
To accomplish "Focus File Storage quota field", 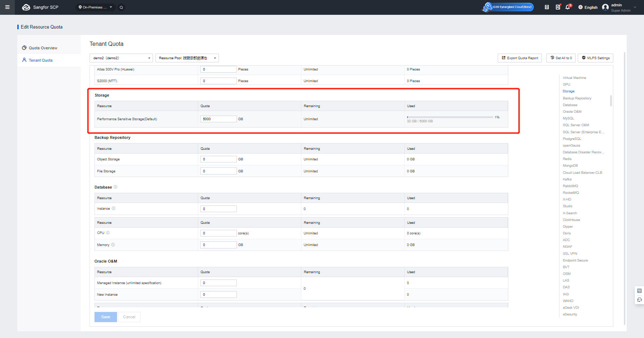I will click(x=219, y=171).
